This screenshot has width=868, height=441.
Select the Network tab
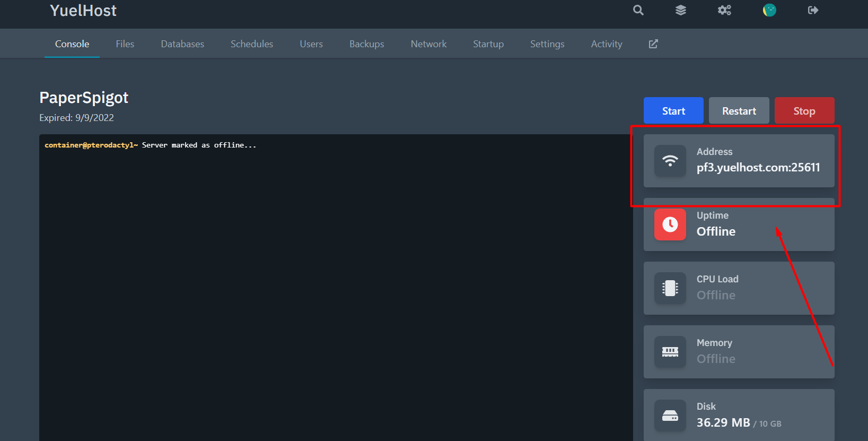point(428,44)
